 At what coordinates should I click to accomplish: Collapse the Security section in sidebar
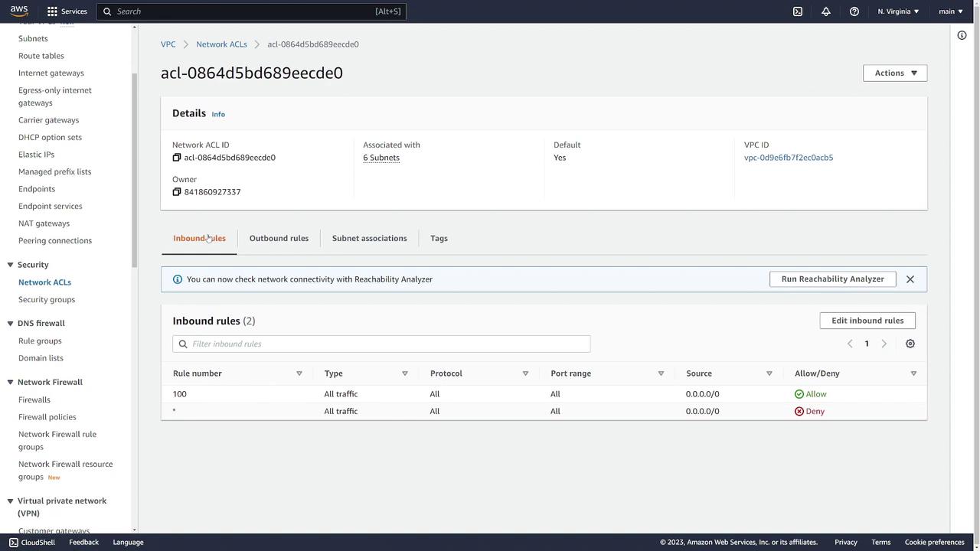pyautogui.click(x=11, y=265)
